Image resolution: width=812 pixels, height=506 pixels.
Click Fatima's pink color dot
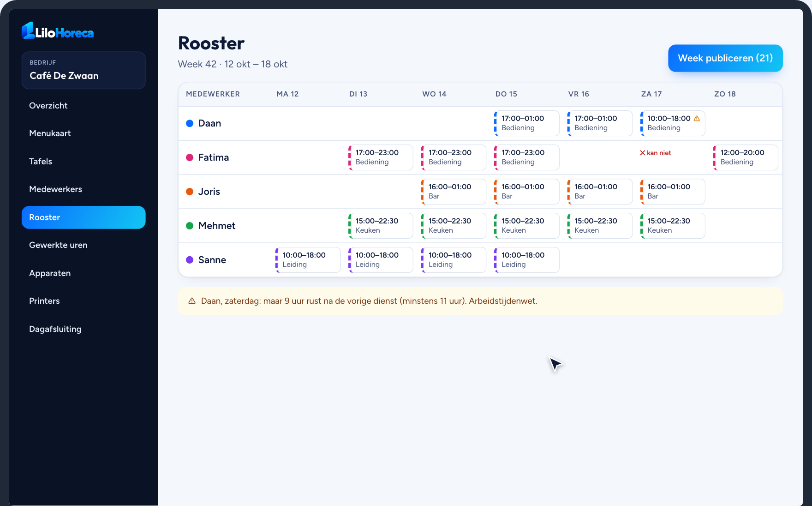190,157
